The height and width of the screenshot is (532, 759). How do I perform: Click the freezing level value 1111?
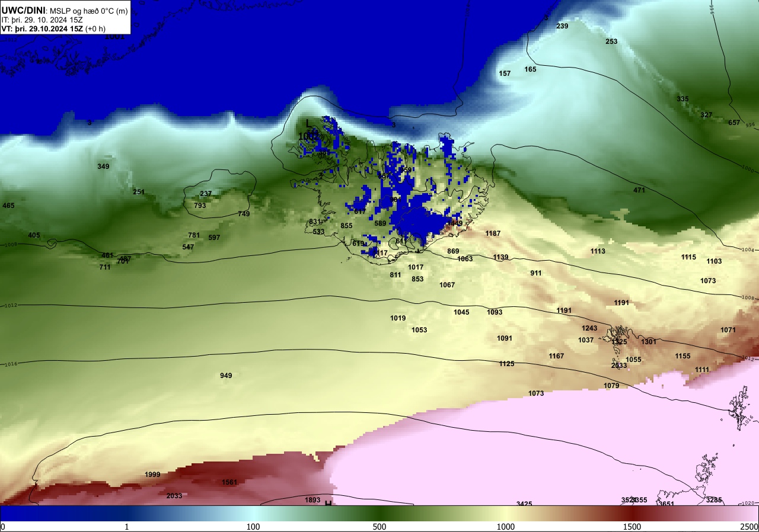[x=702, y=370]
